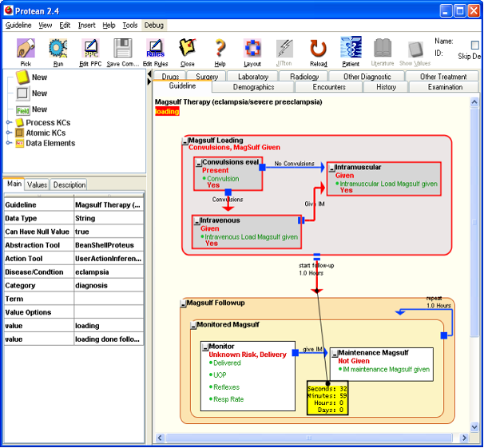Collapse the Monitored Magsulf box
Viewport: 484px width, 448px height.
193,325
